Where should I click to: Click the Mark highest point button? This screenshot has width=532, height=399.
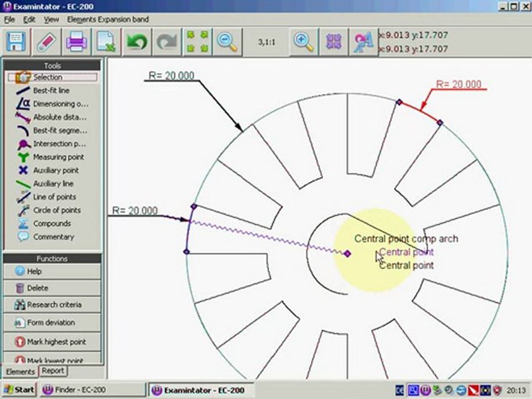[52, 342]
